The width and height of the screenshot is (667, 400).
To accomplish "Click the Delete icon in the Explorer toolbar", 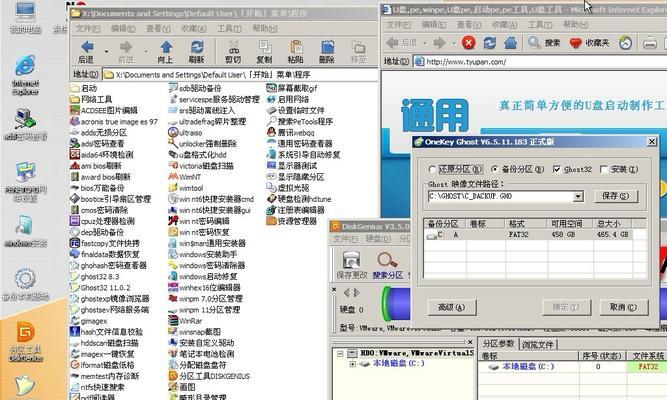I will click(327, 47).
